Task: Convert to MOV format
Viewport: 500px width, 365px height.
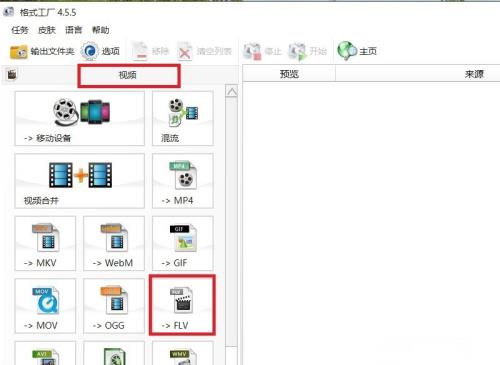Action: (x=45, y=306)
